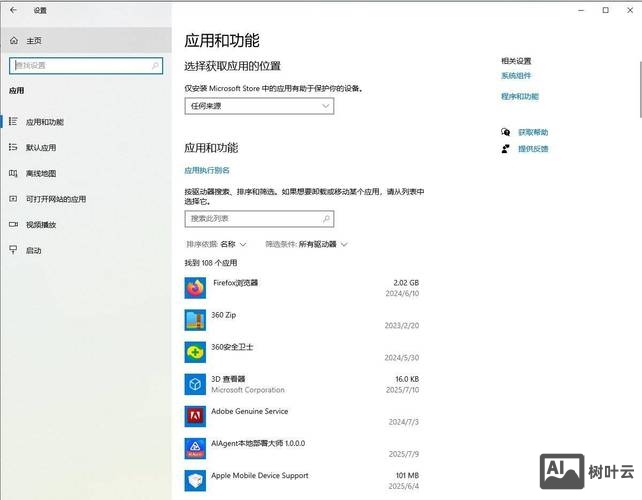Select the 视频播放 camera icon
The height and width of the screenshot is (500, 642).
13,224
